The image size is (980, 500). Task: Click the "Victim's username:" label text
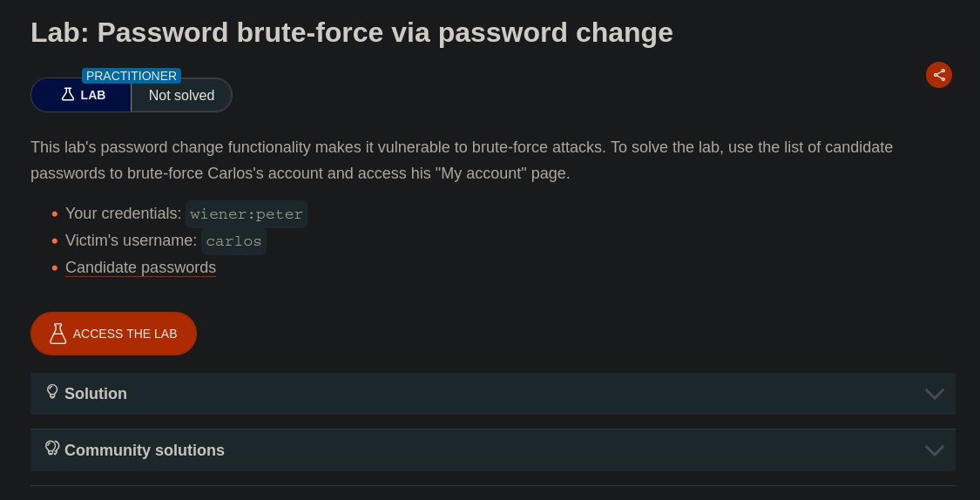pyautogui.click(x=131, y=240)
